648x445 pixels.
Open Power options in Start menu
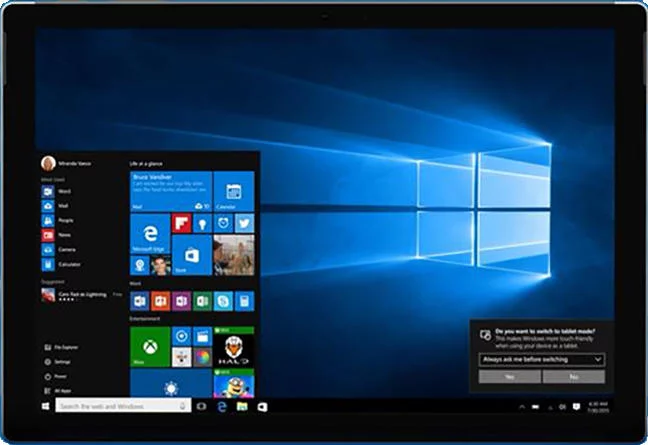coord(55,376)
